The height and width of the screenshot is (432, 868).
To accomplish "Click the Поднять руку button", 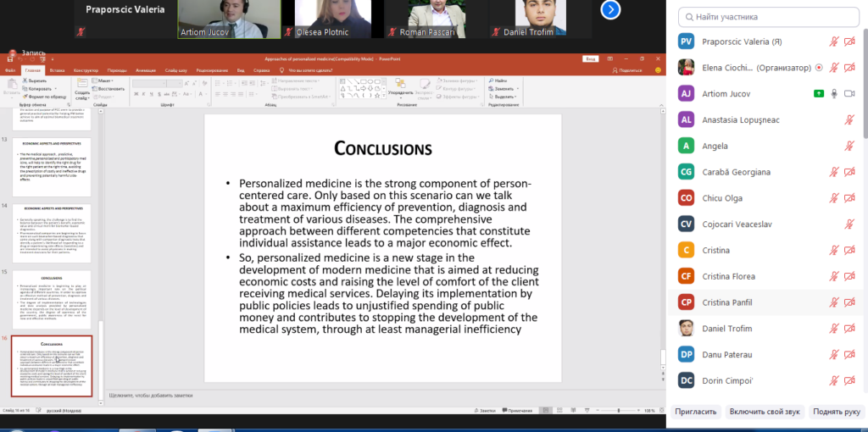I will 837,412.
